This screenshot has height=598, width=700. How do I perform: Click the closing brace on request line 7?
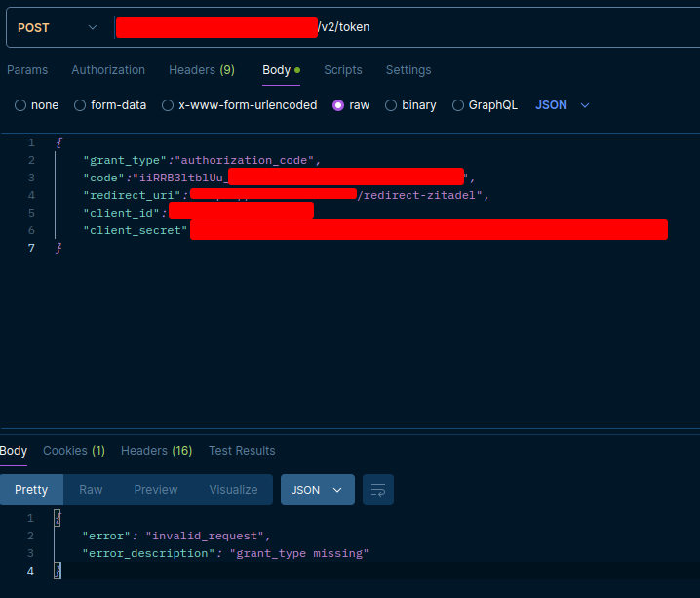(x=58, y=248)
